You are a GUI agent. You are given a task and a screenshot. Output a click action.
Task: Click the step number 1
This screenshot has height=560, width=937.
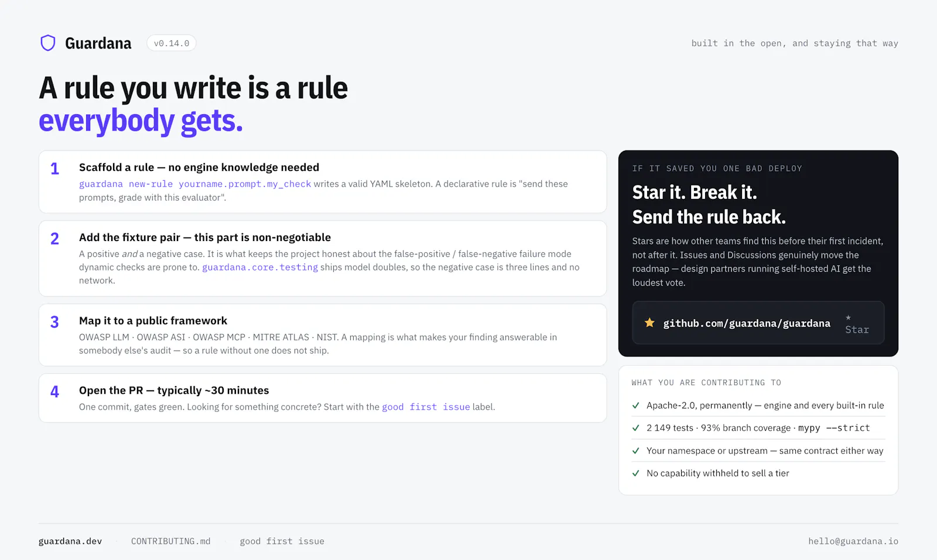click(54, 169)
